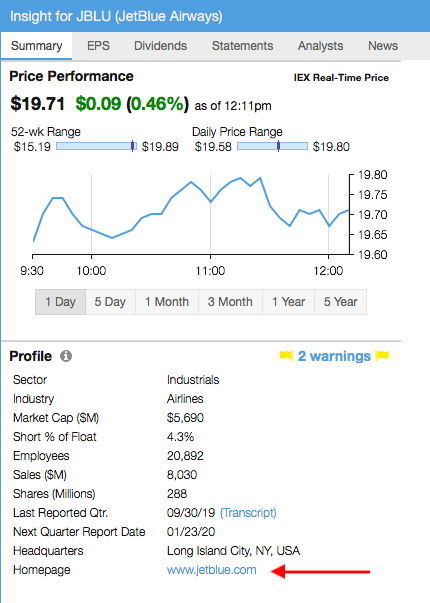Open the earnings Transcript link
The image size is (430, 603).
click(x=248, y=513)
